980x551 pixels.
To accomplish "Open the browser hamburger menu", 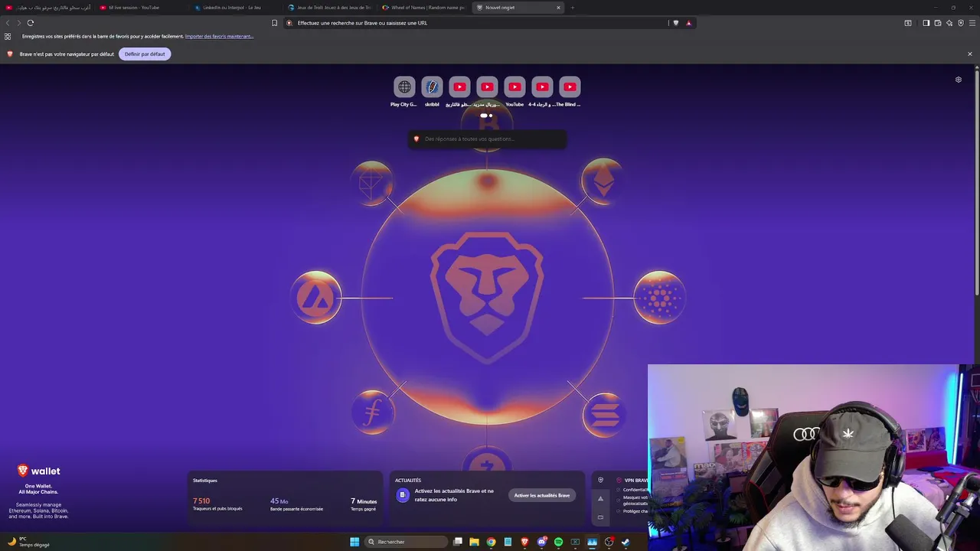I will (x=972, y=23).
